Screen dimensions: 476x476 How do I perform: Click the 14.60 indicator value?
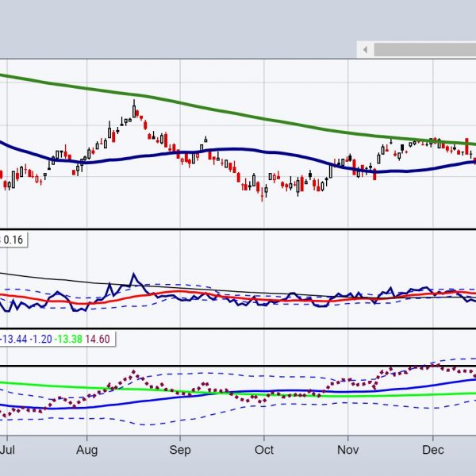98,339
